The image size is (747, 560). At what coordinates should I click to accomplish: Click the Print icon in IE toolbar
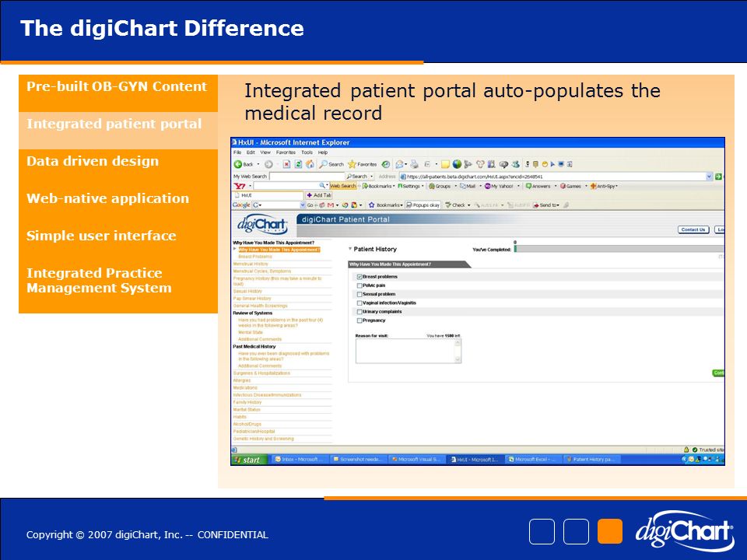tap(415, 164)
